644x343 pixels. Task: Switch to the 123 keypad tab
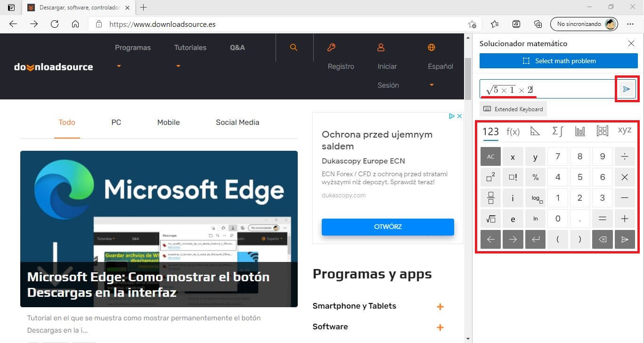pyautogui.click(x=490, y=131)
